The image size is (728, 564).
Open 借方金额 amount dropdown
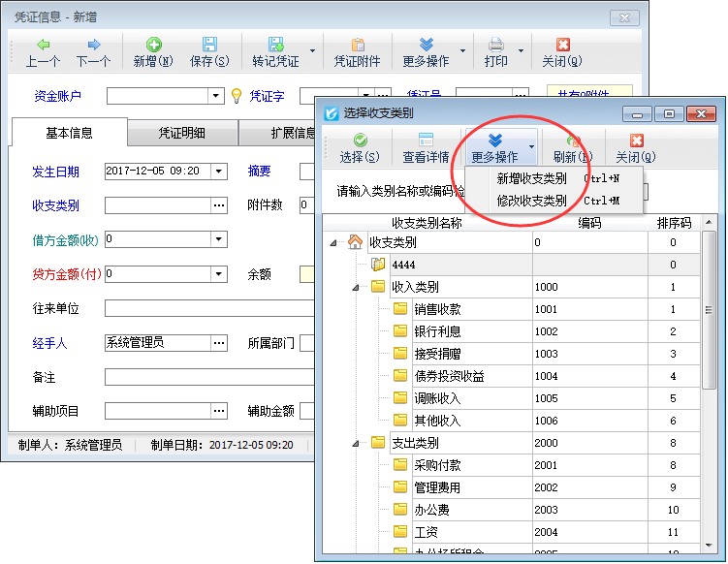point(219,239)
